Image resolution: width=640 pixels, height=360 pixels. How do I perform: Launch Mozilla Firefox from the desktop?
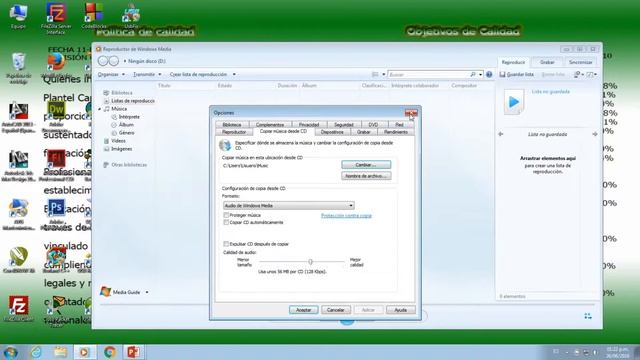[56, 63]
